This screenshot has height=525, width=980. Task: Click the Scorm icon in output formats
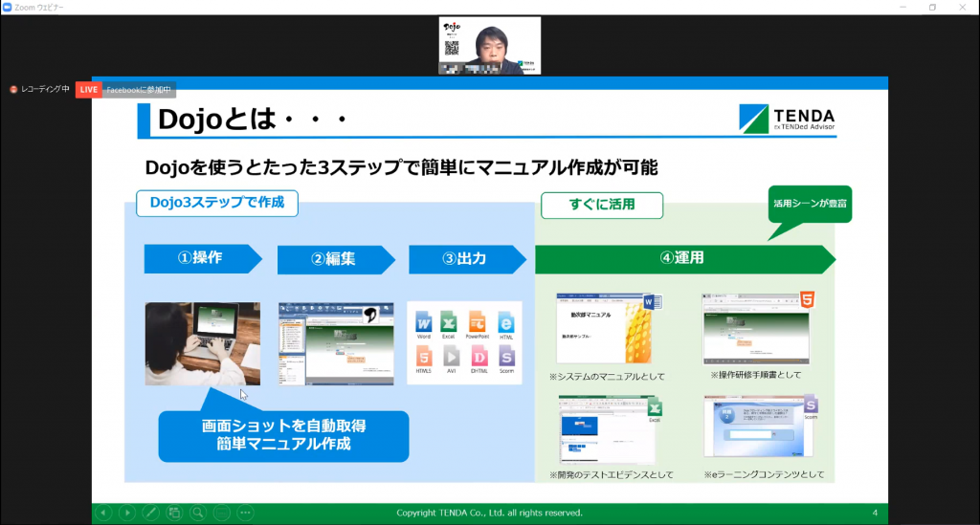point(506,361)
